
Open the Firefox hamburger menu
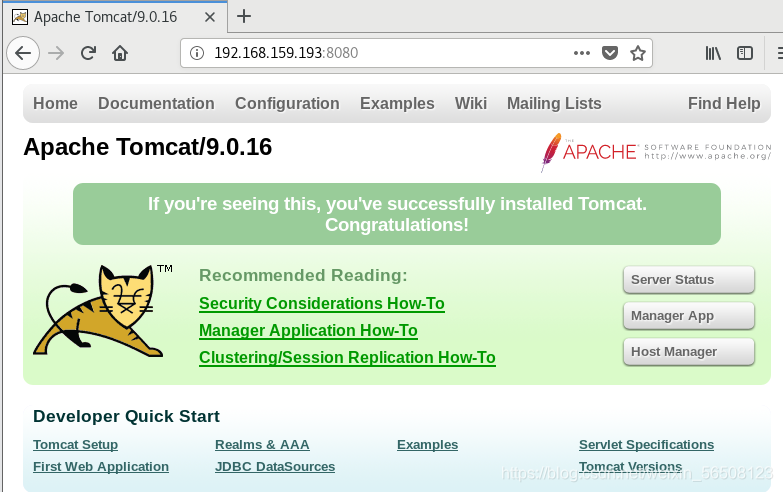[x=780, y=53]
